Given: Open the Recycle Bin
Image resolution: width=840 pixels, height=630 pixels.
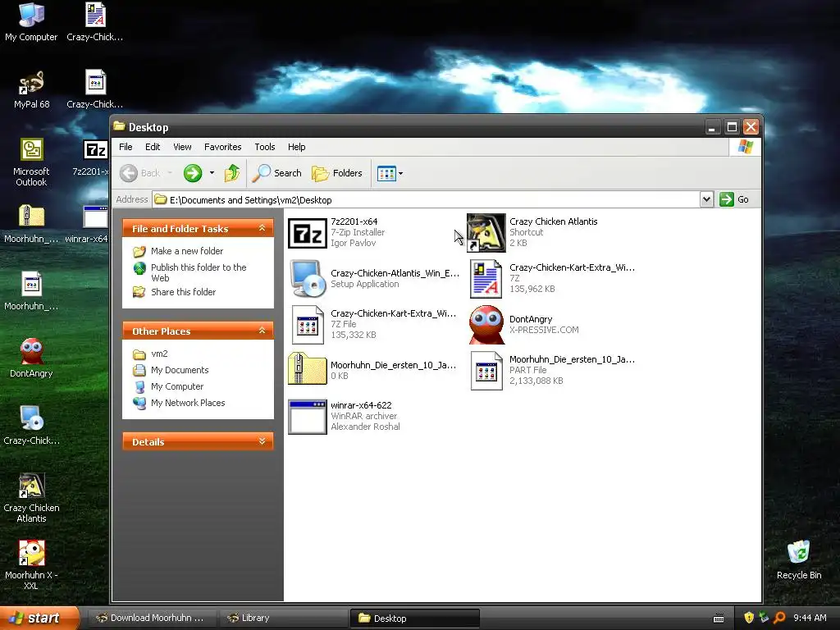Looking at the screenshot, I should coord(799,560).
